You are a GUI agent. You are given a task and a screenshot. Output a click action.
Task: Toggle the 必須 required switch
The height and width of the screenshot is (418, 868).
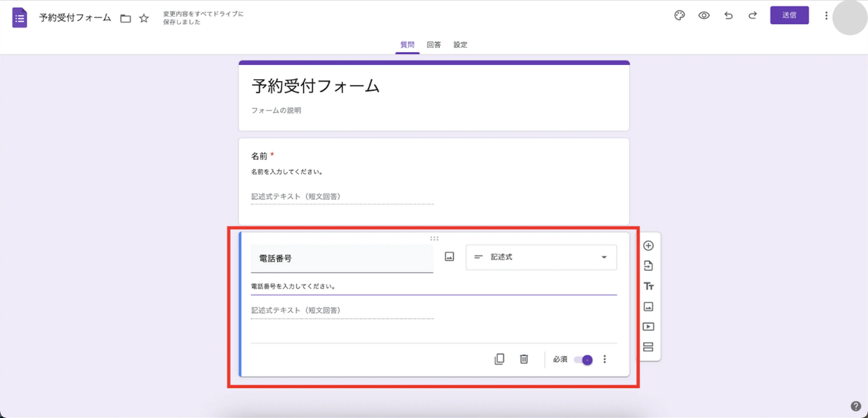pyautogui.click(x=582, y=360)
